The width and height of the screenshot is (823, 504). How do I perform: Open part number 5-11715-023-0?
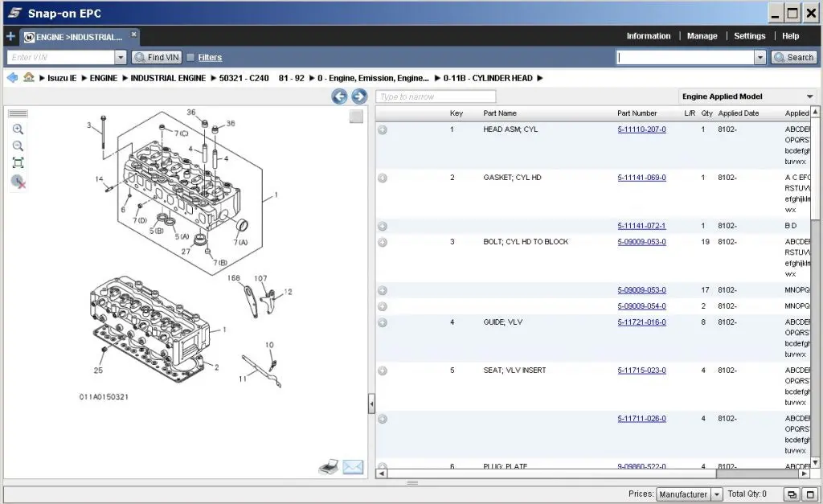point(641,370)
